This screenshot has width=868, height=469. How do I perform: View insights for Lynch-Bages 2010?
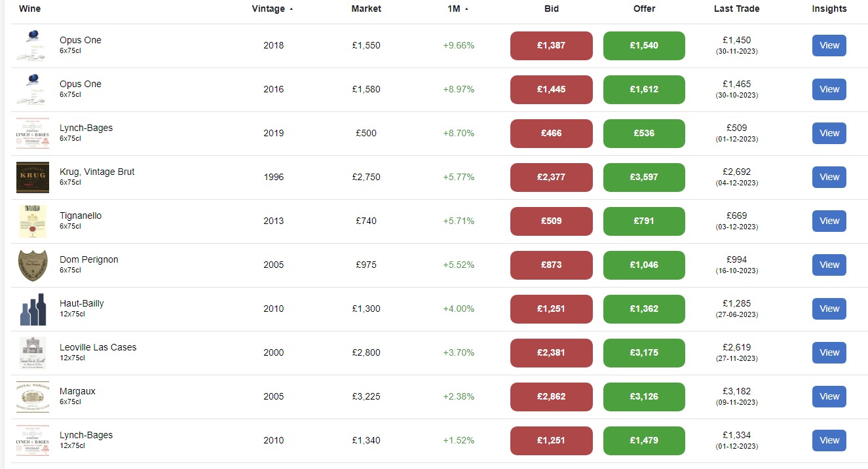point(829,441)
